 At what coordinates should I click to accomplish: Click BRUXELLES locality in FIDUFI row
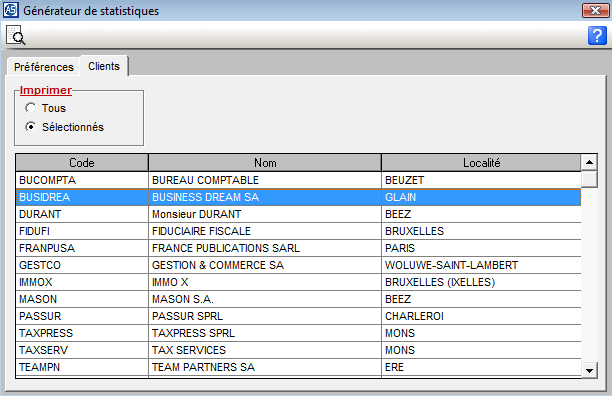pyautogui.click(x=481, y=231)
